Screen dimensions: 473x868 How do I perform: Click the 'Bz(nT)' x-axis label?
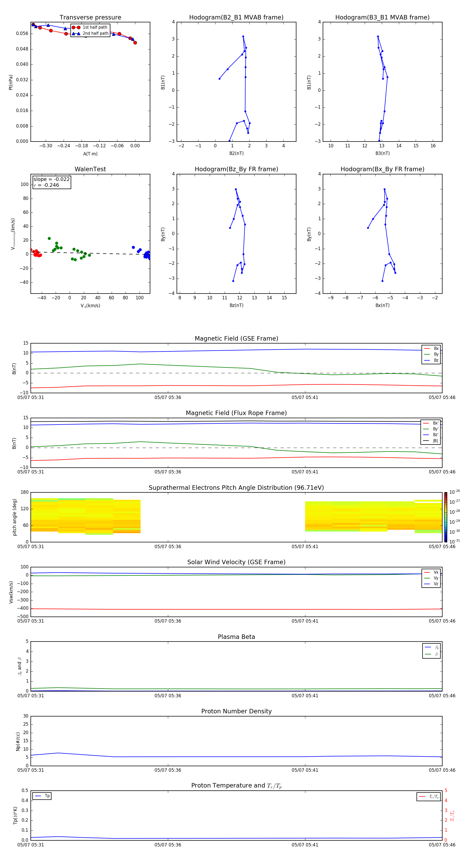[236, 306]
